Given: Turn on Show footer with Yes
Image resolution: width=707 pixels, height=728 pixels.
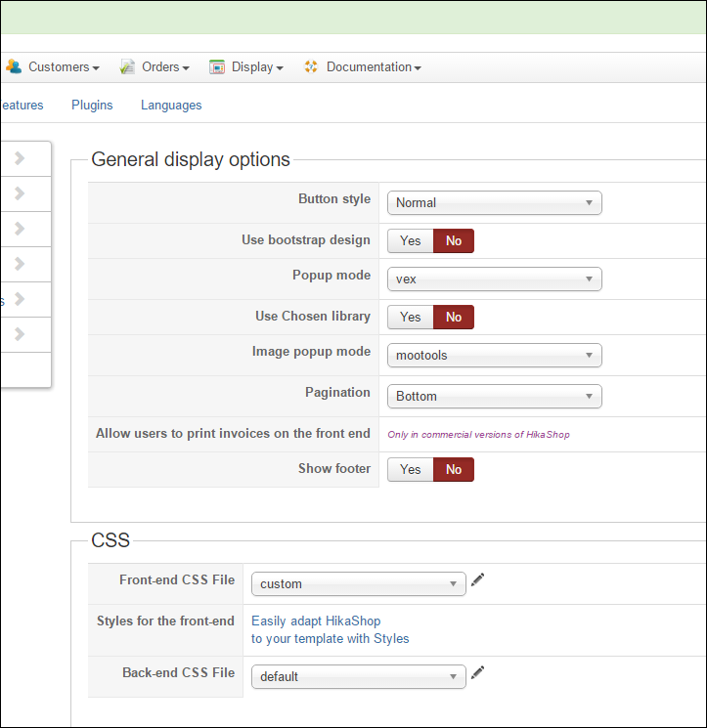Looking at the screenshot, I should tap(411, 469).
